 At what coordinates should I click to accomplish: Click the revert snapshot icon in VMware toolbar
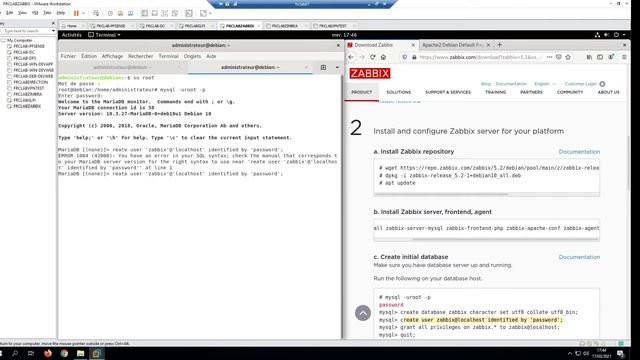[x=120, y=13]
